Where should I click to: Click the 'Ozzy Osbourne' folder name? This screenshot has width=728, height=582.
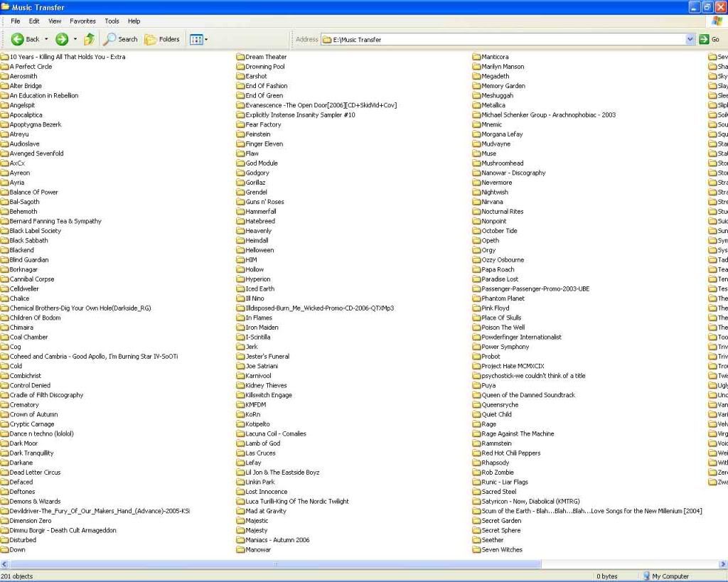503,260
